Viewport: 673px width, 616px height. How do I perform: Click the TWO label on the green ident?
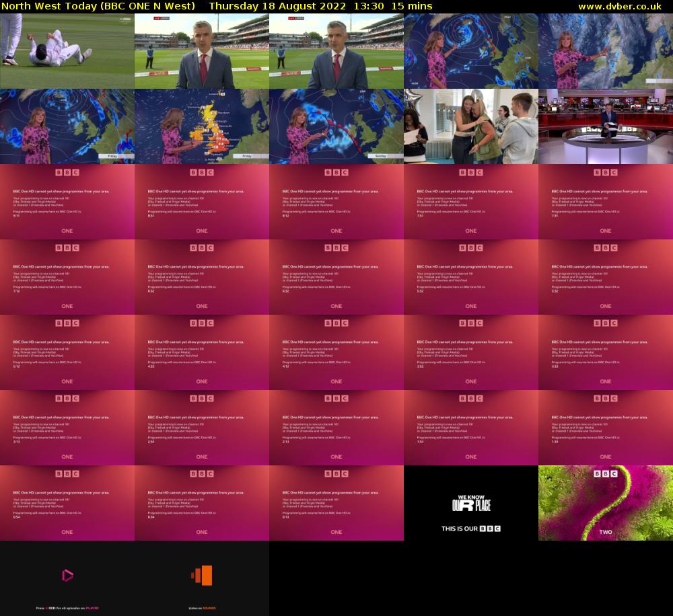(x=606, y=532)
